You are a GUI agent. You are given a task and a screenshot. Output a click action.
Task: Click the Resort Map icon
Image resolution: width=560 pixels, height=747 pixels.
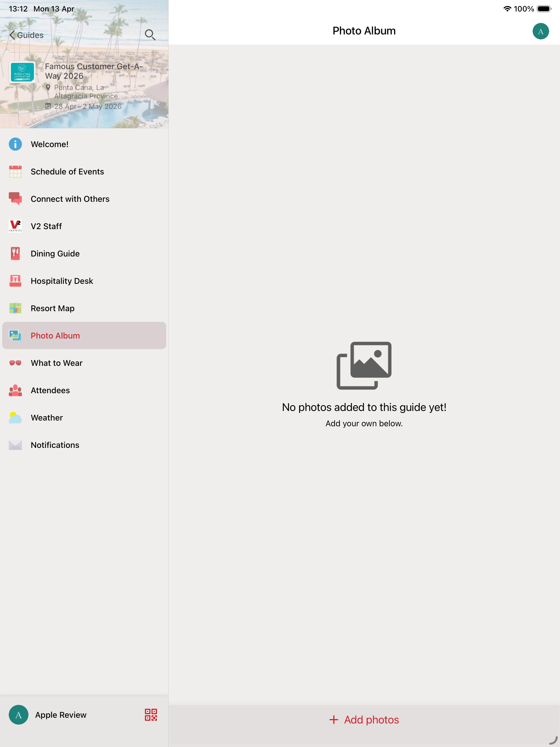[15, 308]
